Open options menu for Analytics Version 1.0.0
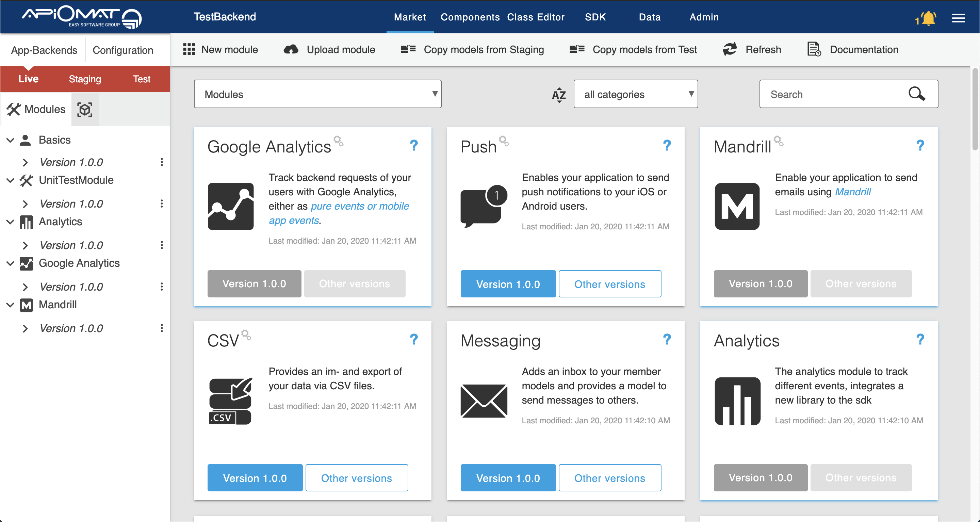Screen dimensions: 980x522 (x=162, y=245)
